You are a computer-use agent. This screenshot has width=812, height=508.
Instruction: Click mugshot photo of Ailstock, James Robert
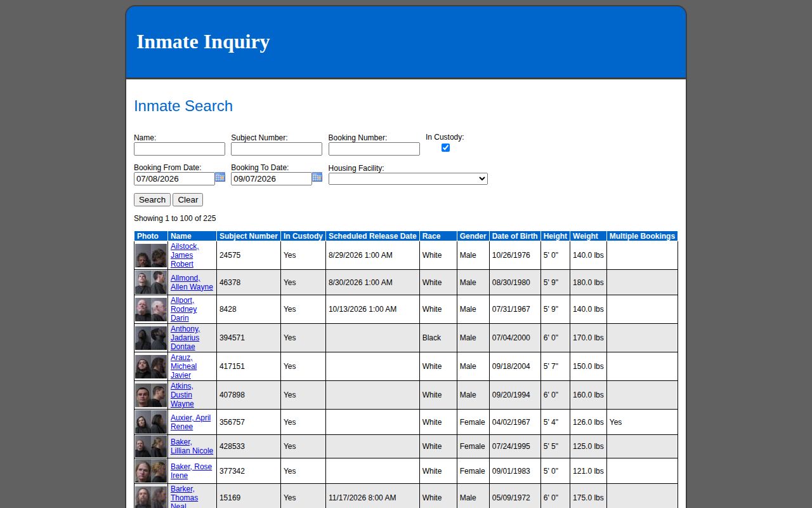point(151,256)
